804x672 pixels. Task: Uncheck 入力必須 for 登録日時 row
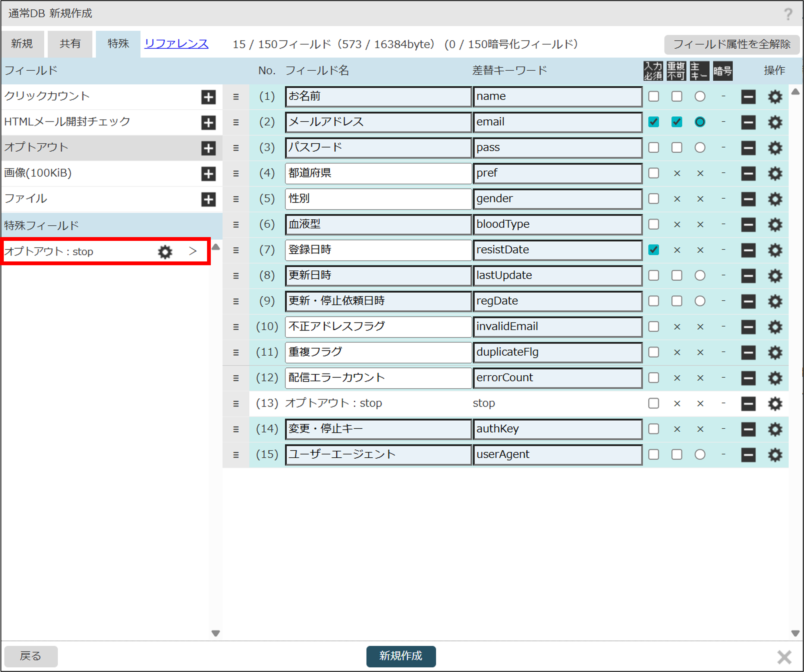point(654,250)
